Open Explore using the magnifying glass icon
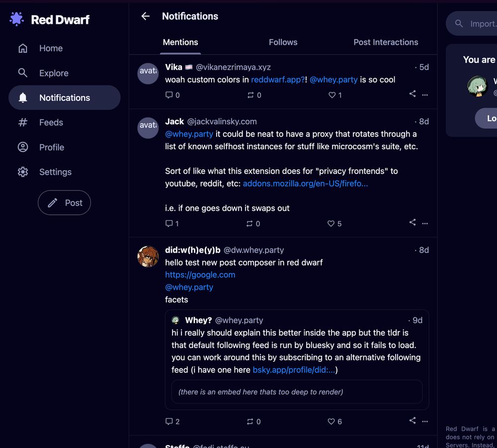 pyautogui.click(x=23, y=73)
